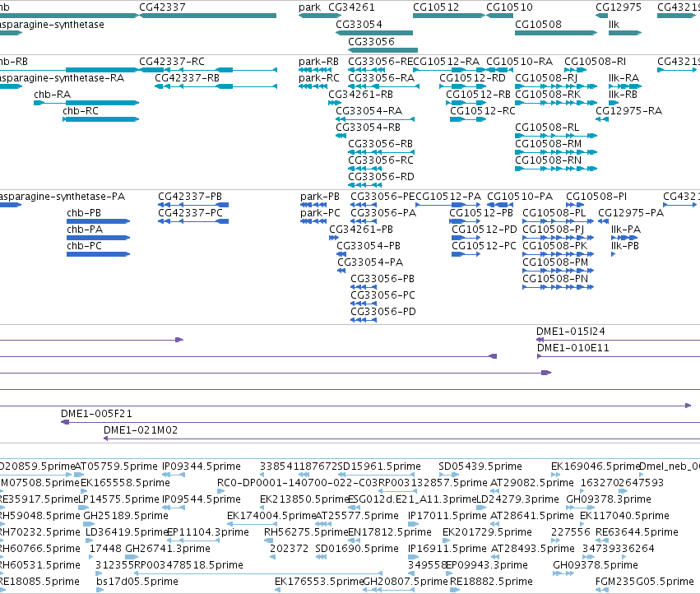Click the CG33054 gene bar glyph
700x594 pixels.
coord(374,33)
